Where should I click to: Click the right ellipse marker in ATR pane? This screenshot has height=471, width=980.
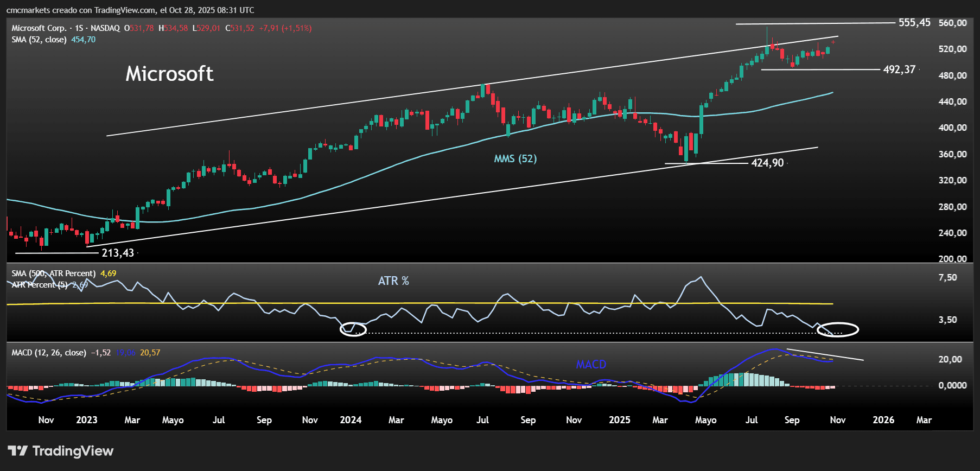pyautogui.click(x=838, y=329)
